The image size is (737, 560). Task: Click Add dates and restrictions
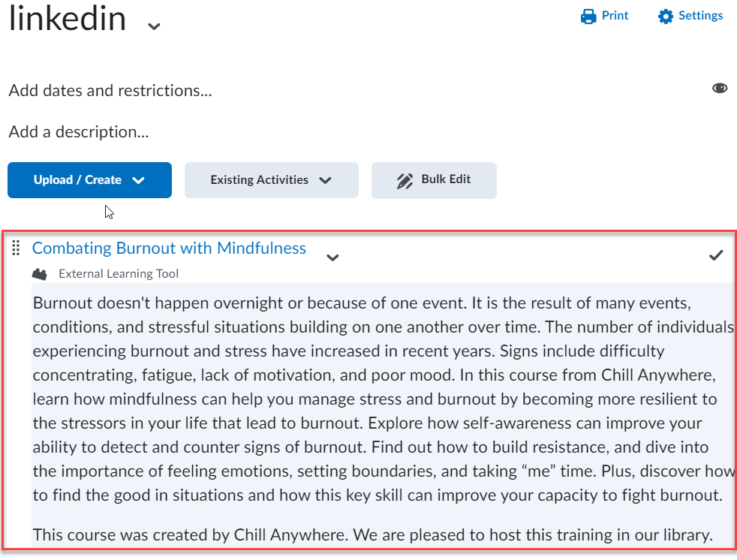(110, 90)
